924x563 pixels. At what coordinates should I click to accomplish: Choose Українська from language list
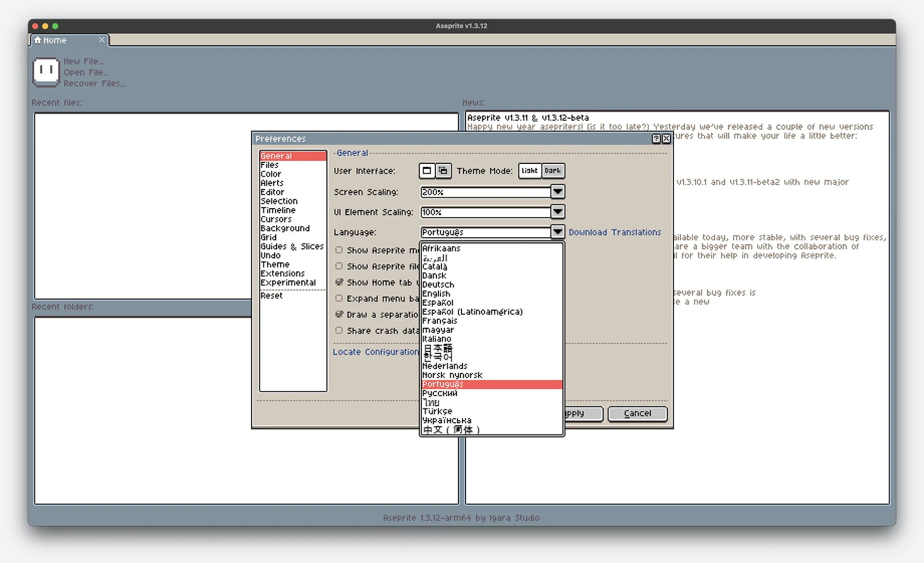(x=492, y=420)
